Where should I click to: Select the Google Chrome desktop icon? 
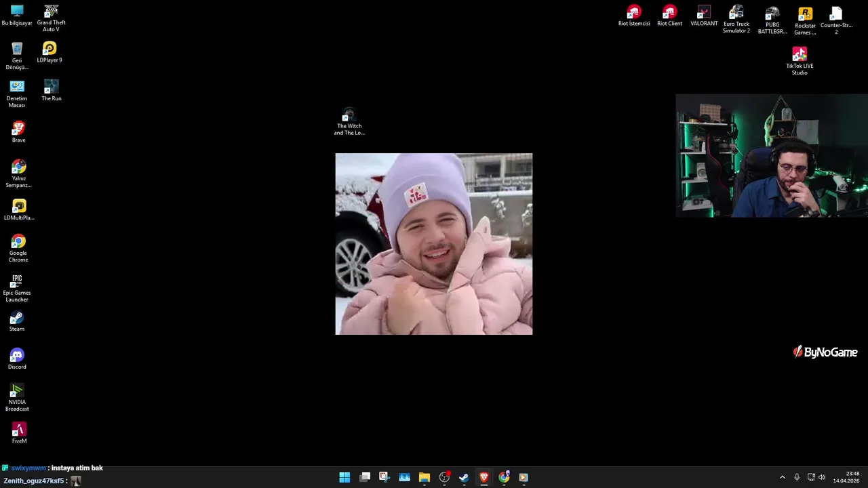18,249
